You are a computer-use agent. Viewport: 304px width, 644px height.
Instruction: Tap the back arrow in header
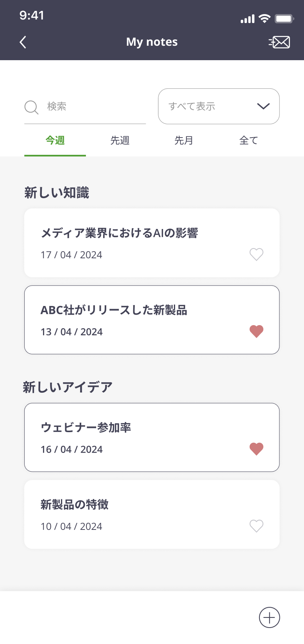coord(23,42)
